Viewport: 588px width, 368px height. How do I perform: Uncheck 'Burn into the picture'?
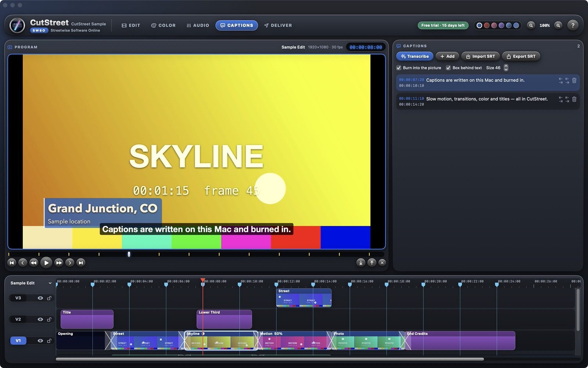coord(399,68)
